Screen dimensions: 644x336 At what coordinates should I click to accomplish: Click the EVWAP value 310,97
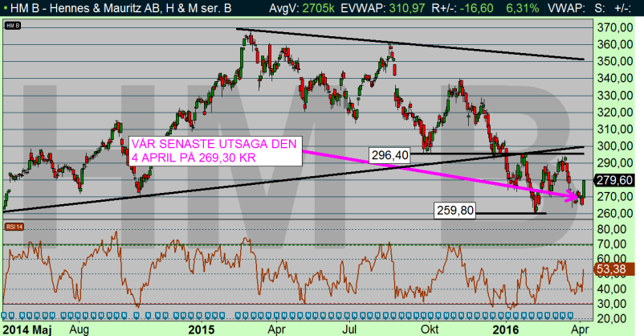(x=406, y=8)
